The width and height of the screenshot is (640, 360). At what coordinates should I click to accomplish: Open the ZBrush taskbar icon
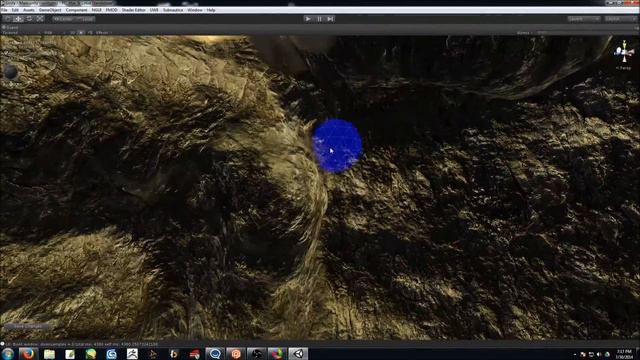click(x=132, y=354)
